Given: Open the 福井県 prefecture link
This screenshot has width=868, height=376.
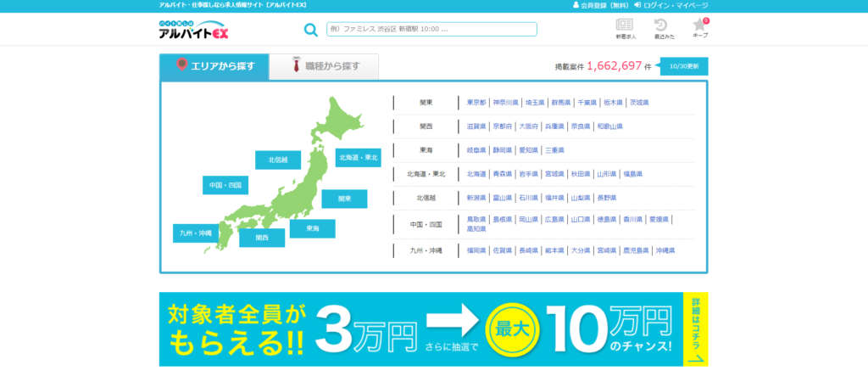Looking at the screenshot, I should click(554, 198).
